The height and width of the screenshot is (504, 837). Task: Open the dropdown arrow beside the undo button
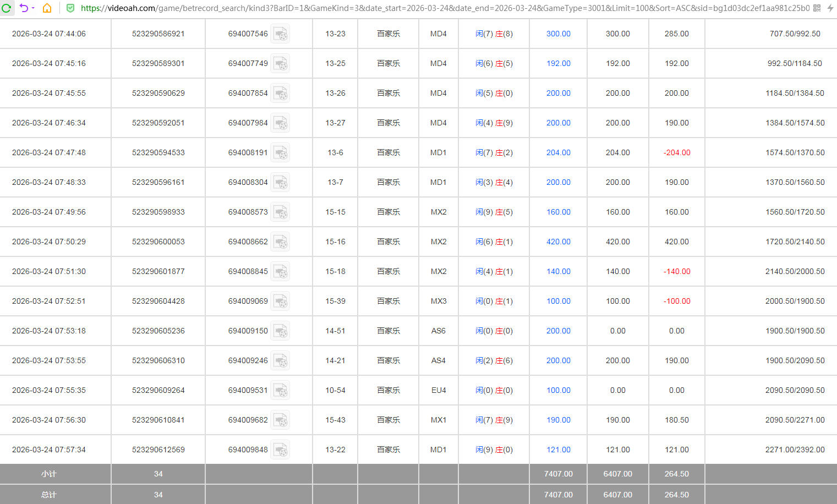tap(33, 8)
